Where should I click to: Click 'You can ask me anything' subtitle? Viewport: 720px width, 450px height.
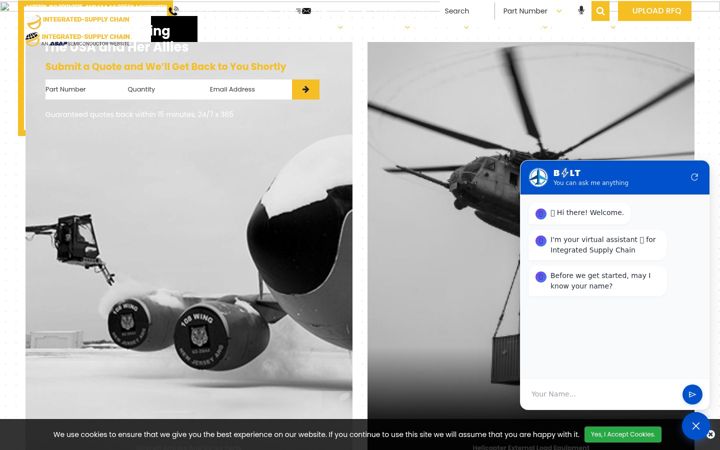tap(591, 183)
